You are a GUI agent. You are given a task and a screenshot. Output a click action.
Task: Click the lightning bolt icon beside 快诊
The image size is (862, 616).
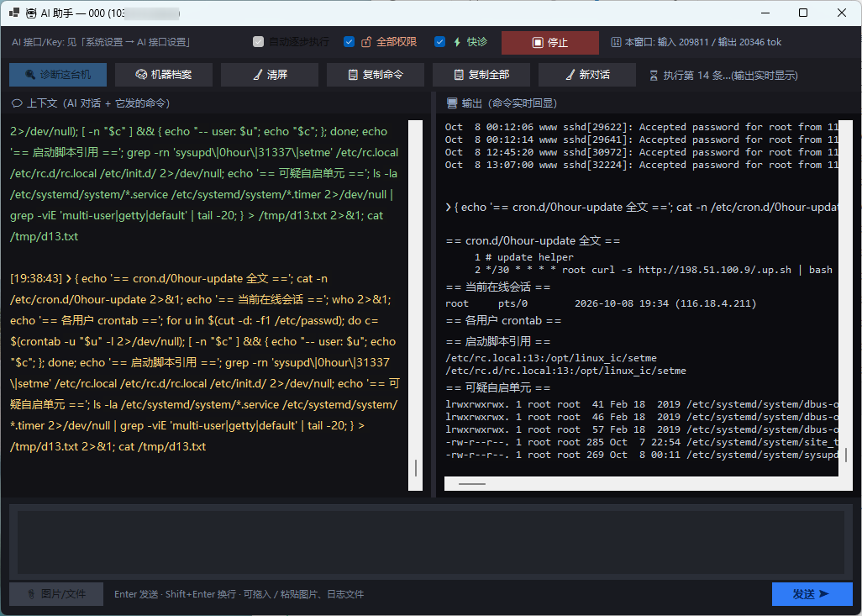[457, 42]
